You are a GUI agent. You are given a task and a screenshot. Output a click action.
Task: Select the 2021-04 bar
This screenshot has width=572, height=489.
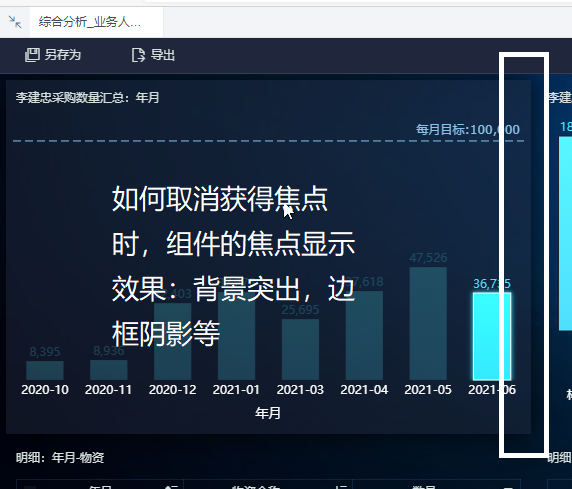pos(364,335)
